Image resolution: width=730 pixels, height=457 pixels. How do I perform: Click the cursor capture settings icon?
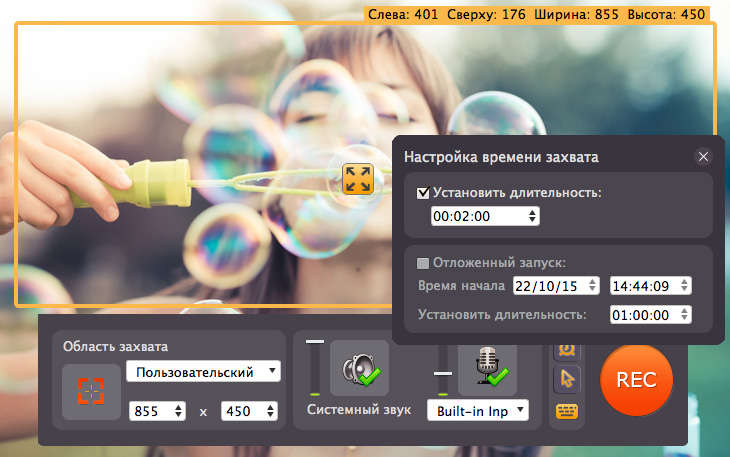pyautogui.click(x=567, y=378)
